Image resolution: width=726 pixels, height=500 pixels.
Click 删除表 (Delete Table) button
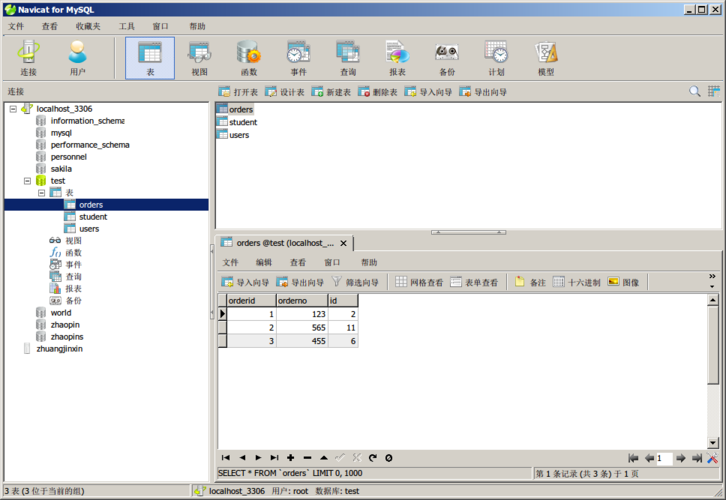(378, 92)
